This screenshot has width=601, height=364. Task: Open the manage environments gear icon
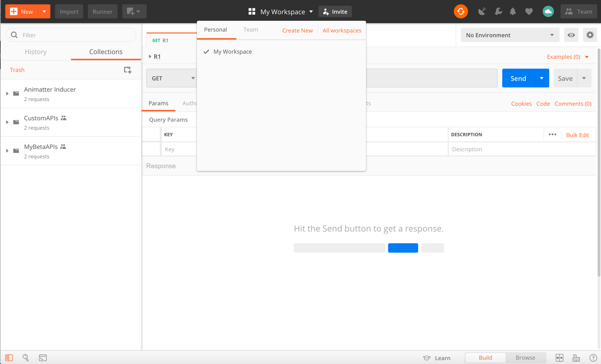pyautogui.click(x=590, y=35)
